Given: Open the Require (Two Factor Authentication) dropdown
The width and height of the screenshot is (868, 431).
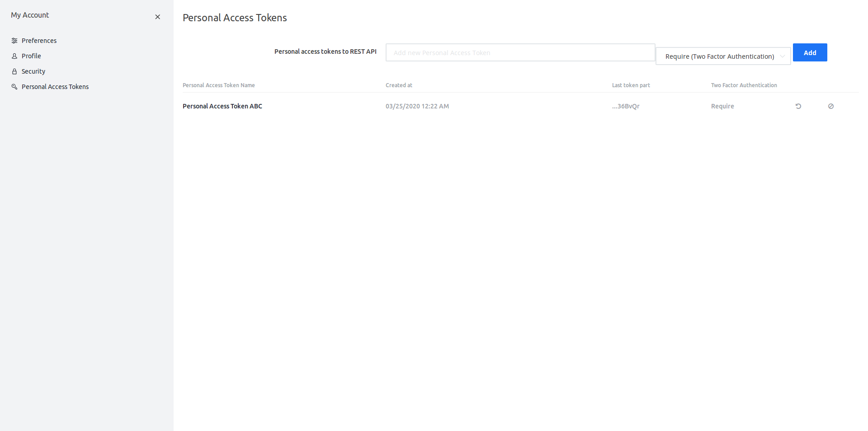Looking at the screenshot, I should pos(722,56).
